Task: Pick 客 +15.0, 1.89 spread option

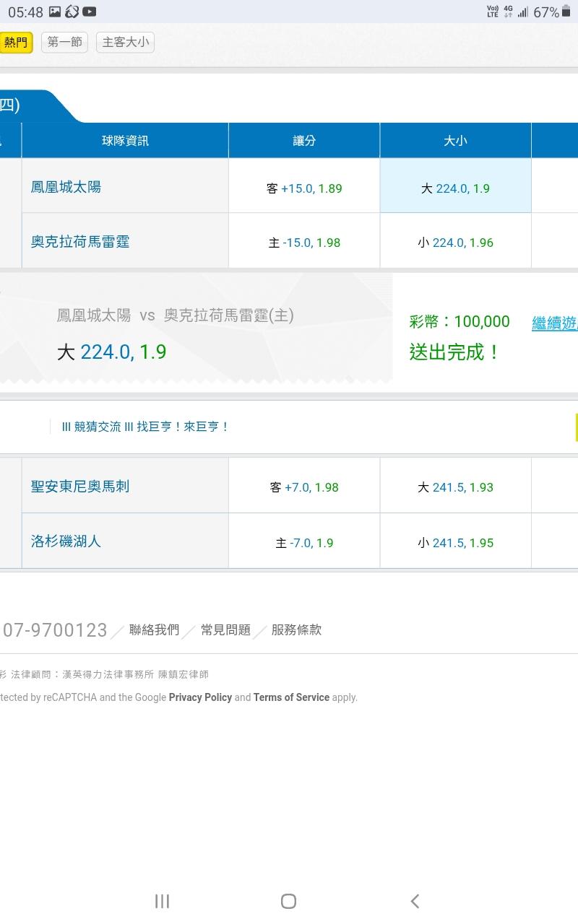Action: (304, 188)
